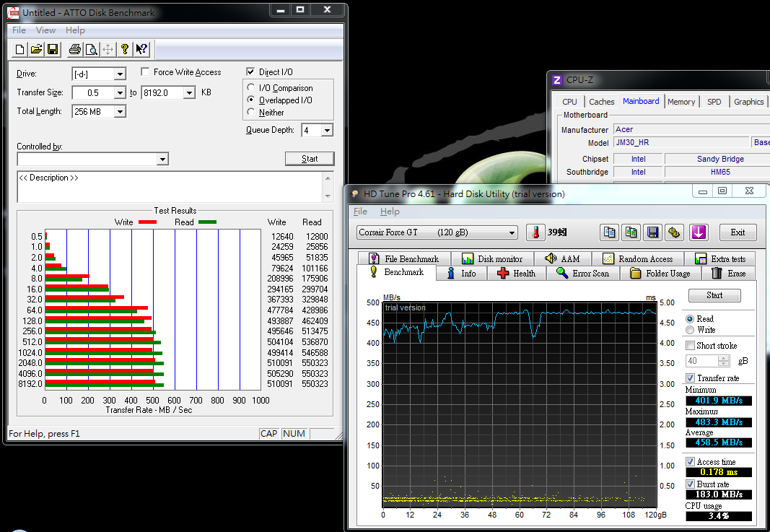Open the Memory tab in CPU-Z
The height and width of the screenshot is (532, 770).
pyautogui.click(x=681, y=102)
